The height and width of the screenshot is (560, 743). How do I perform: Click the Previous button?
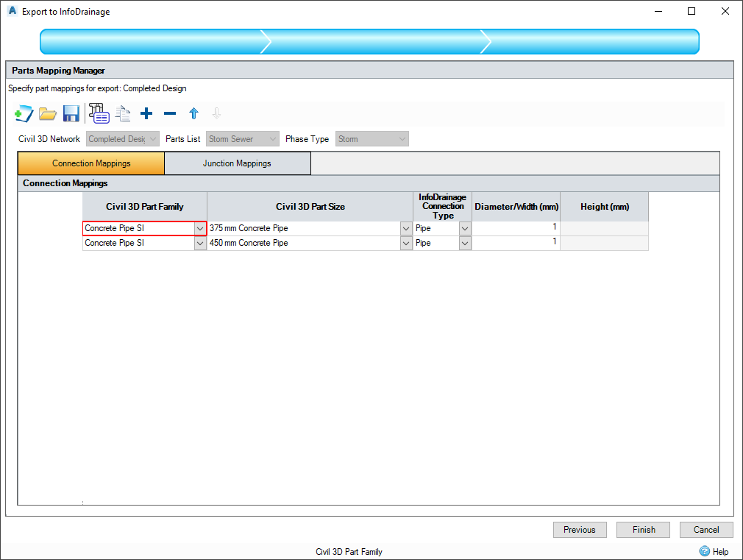coord(580,530)
